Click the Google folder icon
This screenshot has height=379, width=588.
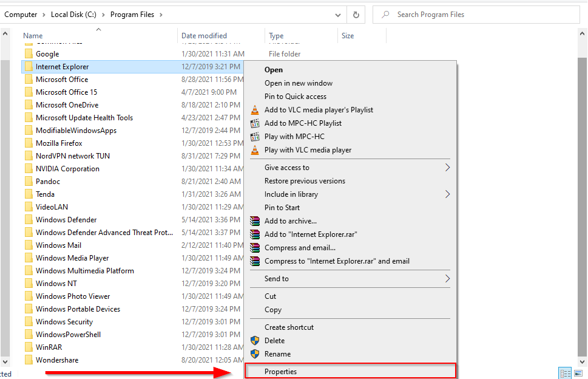[x=29, y=54]
